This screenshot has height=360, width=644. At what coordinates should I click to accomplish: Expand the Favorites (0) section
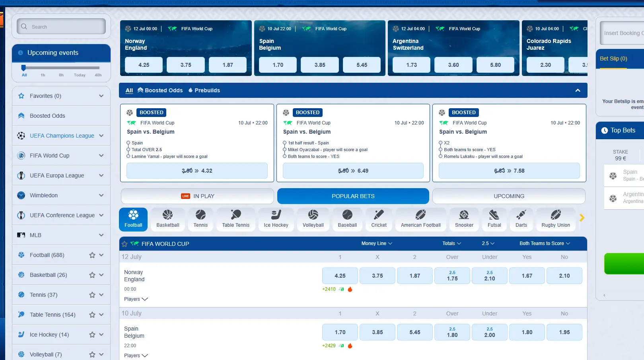pyautogui.click(x=101, y=96)
